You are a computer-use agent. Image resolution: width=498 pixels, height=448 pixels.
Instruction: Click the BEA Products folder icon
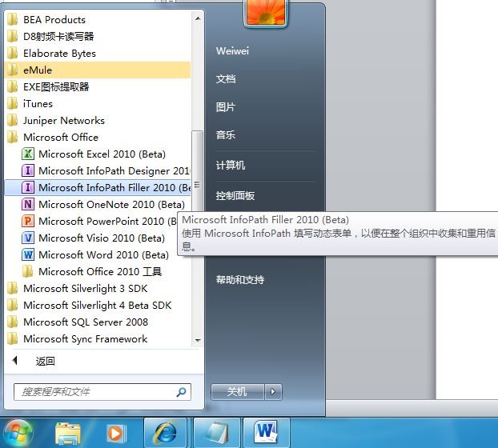pos(12,20)
